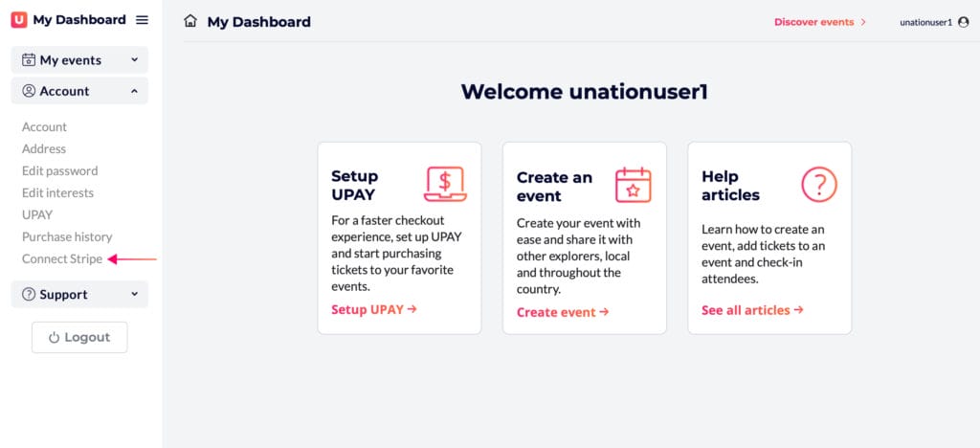Click the Create an event calendar icon

634,185
